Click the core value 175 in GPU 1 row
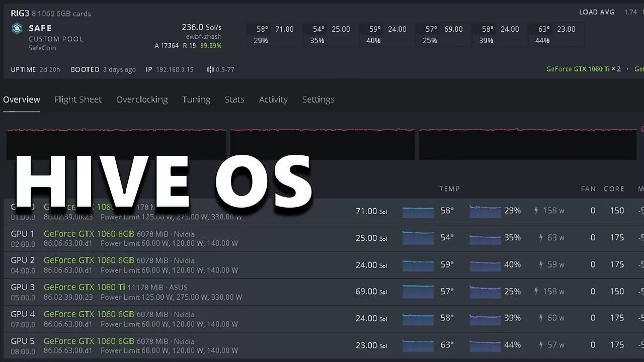The height and width of the screenshot is (362, 644). click(617, 237)
